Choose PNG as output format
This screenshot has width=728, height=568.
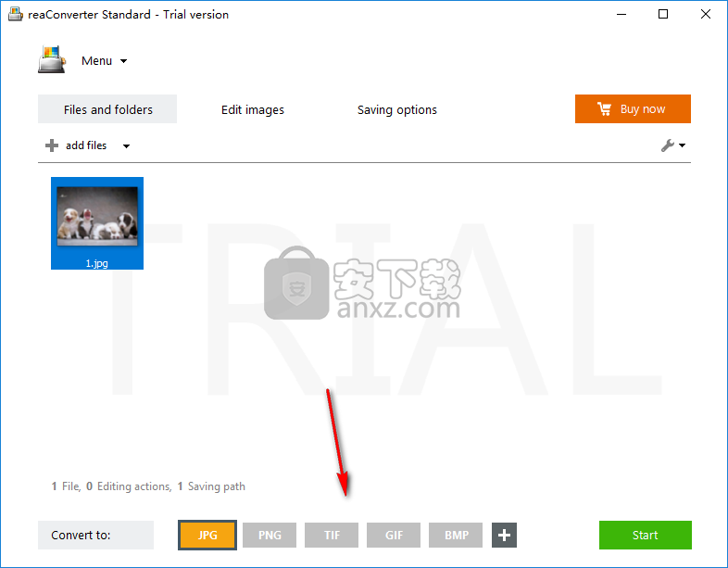270,535
